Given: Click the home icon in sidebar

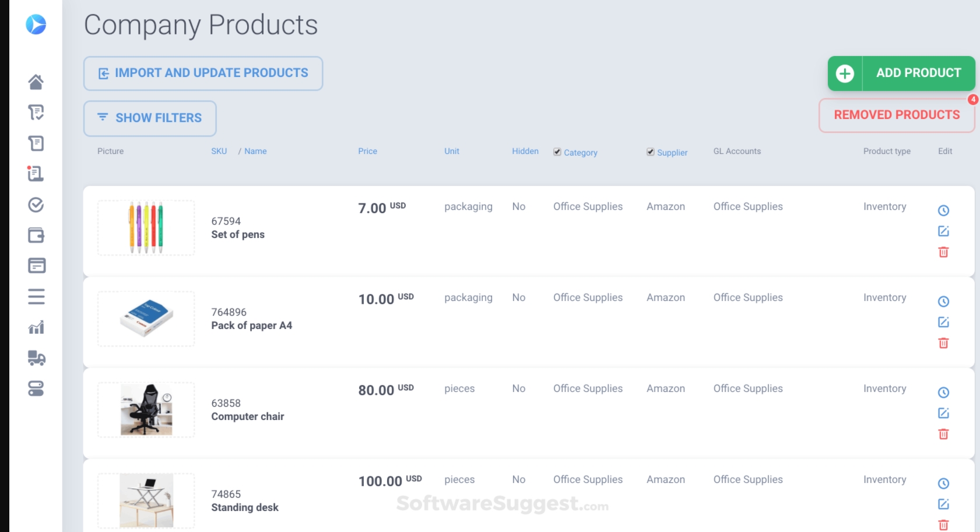Looking at the screenshot, I should click(x=36, y=82).
